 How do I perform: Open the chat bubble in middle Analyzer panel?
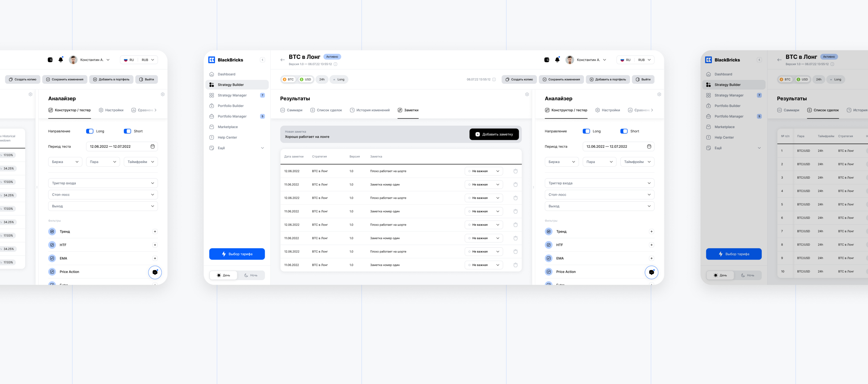[x=651, y=272]
